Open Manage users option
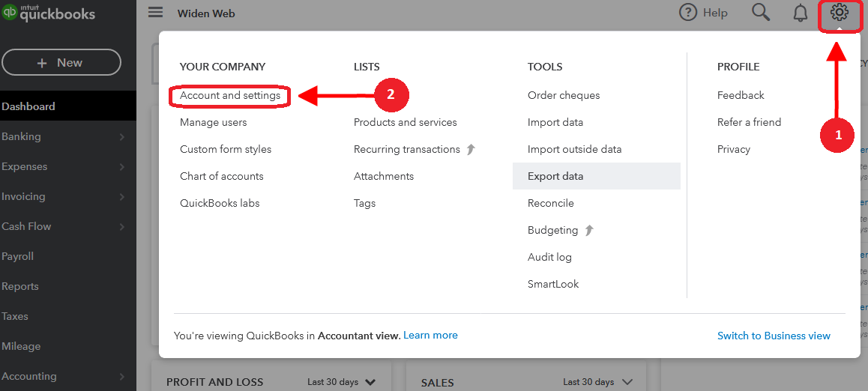Image resolution: width=868 pixels, height=391 pixels. tap(213, 122)
